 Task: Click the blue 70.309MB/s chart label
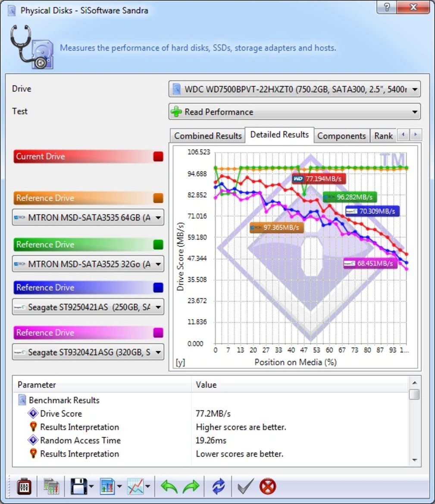click(372, 211)
